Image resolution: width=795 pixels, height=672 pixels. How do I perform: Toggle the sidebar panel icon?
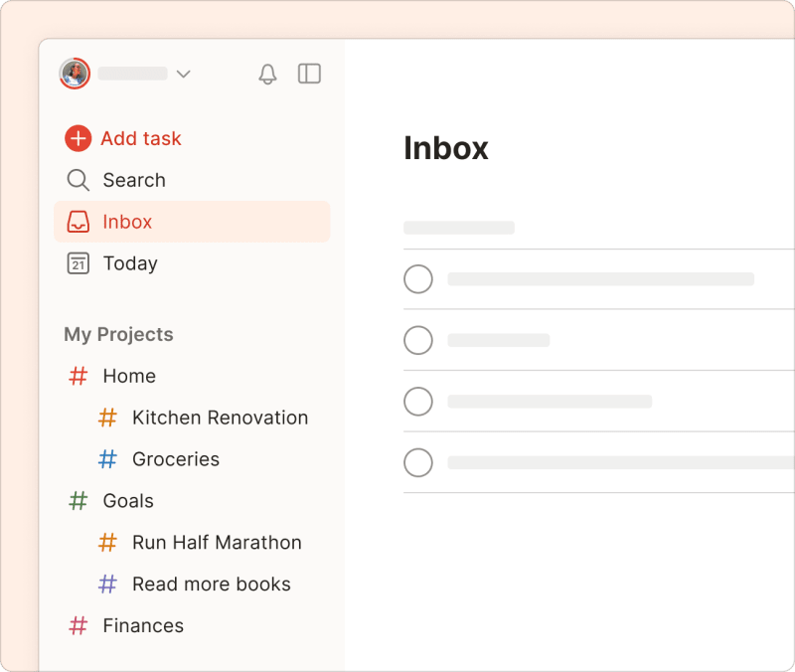click(309, 74)
